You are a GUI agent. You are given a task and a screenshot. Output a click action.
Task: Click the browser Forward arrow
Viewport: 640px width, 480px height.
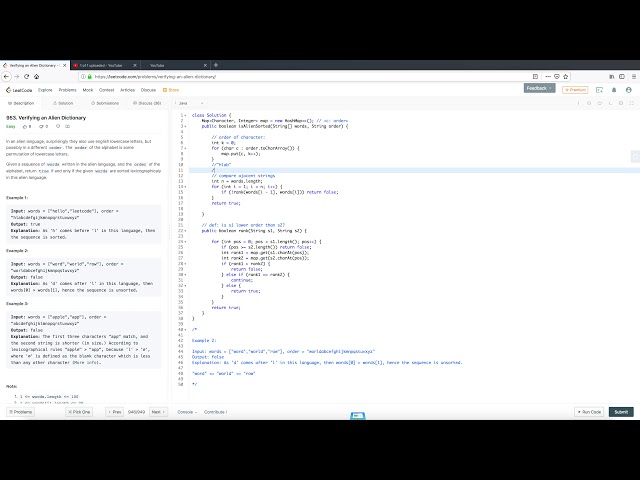[16, 77]
